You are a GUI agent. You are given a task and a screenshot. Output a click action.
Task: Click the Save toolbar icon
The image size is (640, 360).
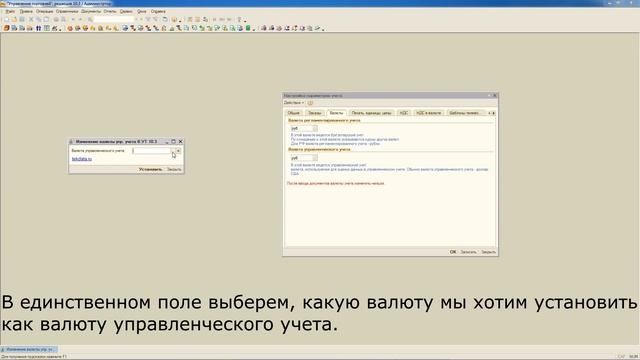tap(22, 20)
